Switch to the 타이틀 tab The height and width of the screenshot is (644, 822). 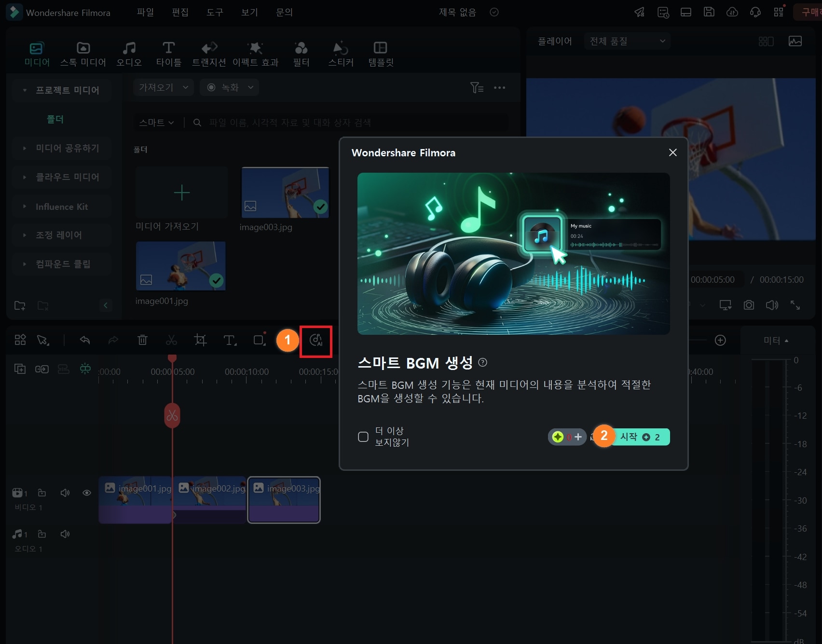[169, 54]
